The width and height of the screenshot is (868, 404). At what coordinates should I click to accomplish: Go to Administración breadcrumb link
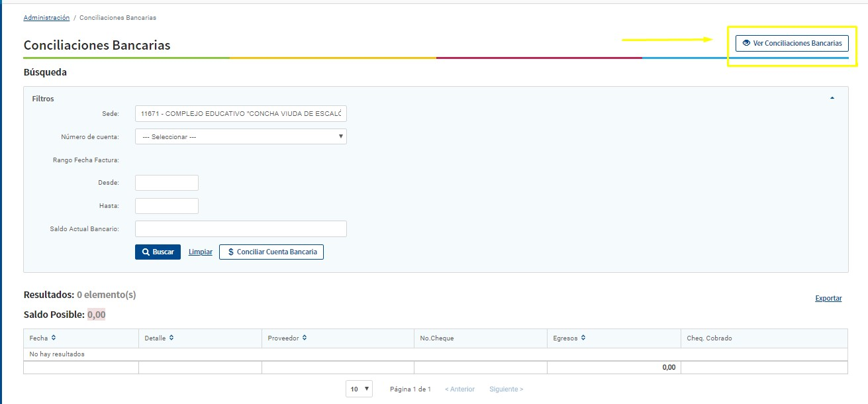(x=46, y=17)
